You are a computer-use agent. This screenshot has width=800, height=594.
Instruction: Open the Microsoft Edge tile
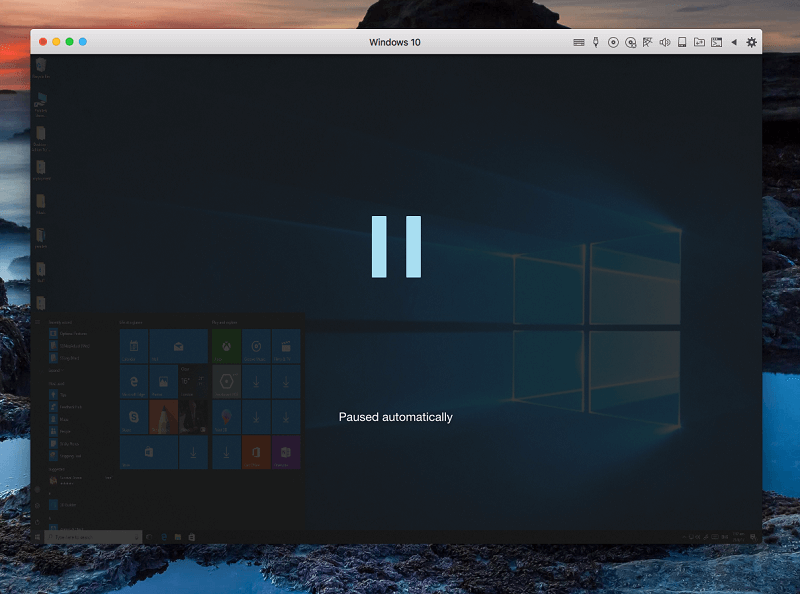[x=134, y=381]
